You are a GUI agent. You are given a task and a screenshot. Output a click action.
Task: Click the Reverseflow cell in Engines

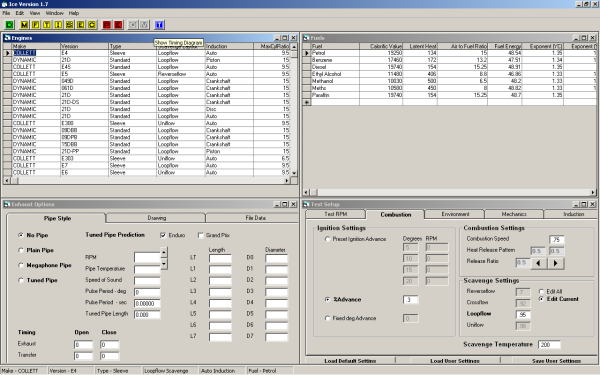tap(181, 74)
